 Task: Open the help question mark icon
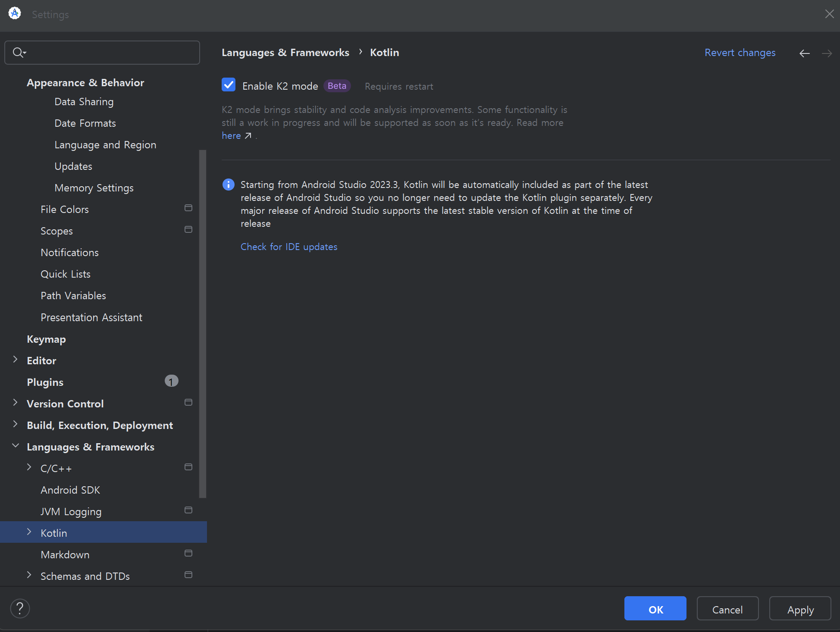click(20, 608)
